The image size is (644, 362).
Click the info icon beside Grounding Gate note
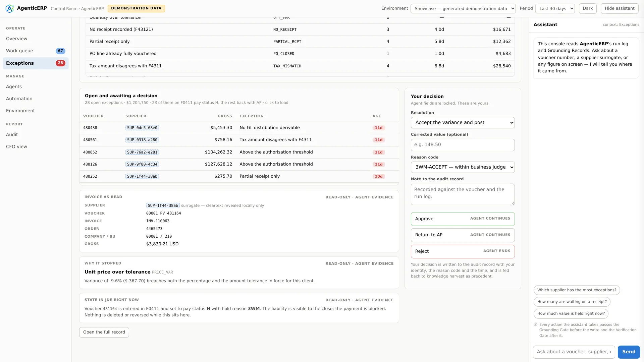535,324
